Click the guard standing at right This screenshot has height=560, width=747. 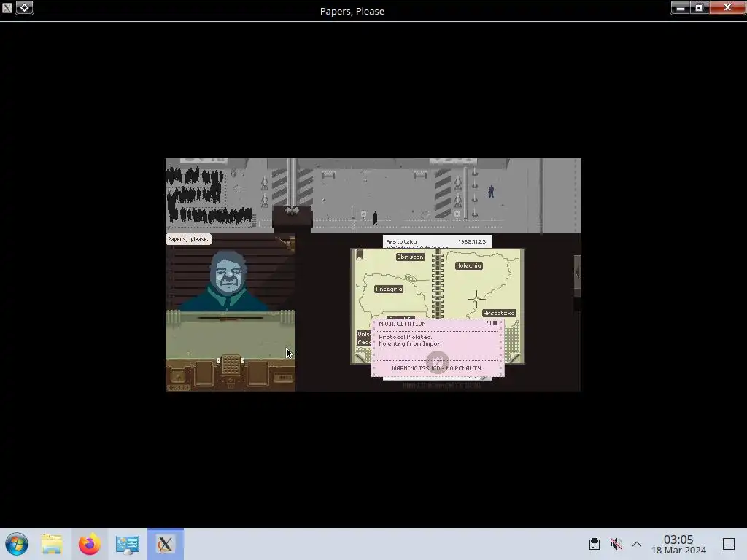point(491,192)
